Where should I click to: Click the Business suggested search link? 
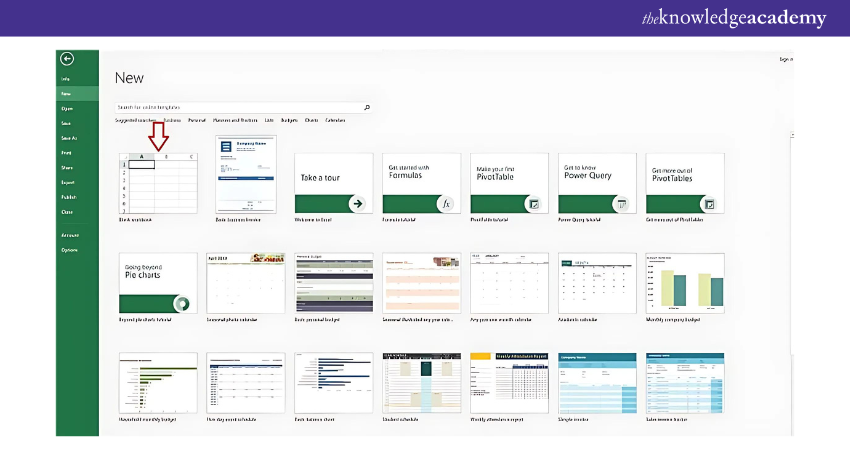pyautogui.click(x=172, y=120)
